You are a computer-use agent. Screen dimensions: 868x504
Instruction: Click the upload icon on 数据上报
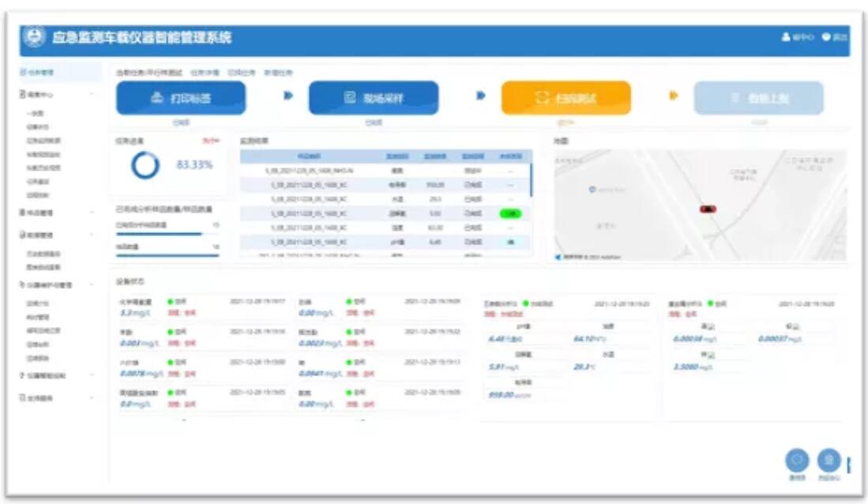(x=735, y=98)
